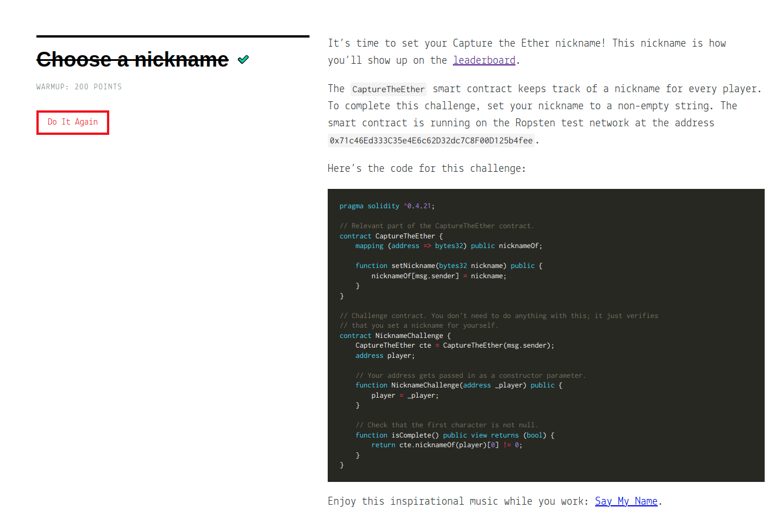Open the leaderboard link
The width and height of the screenshot is (784, 532).
point(484,60)
